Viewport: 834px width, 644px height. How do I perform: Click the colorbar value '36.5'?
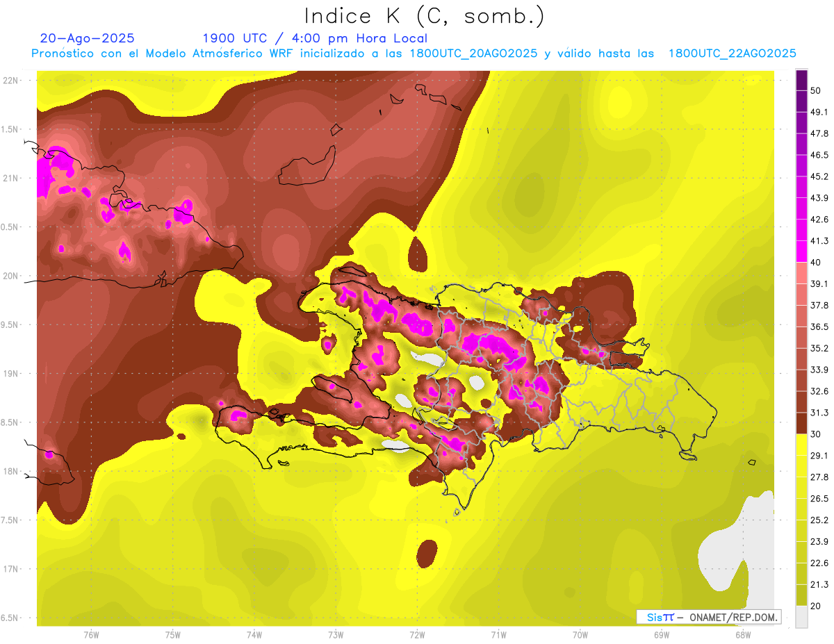coord(819,327)
